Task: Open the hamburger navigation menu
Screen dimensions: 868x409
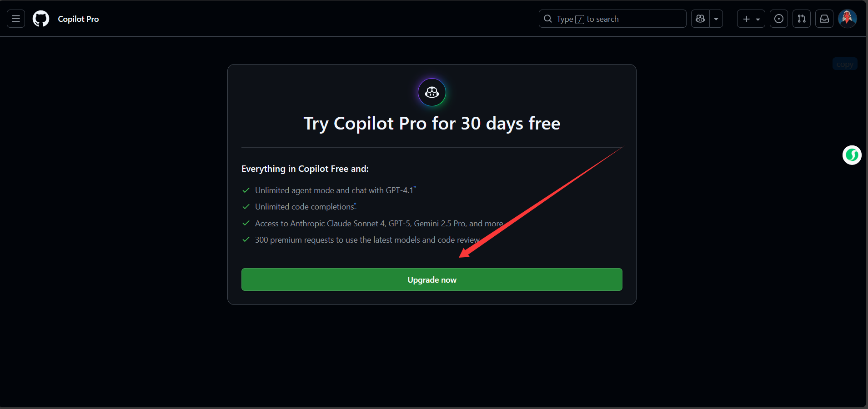Action: pos(16,19)
